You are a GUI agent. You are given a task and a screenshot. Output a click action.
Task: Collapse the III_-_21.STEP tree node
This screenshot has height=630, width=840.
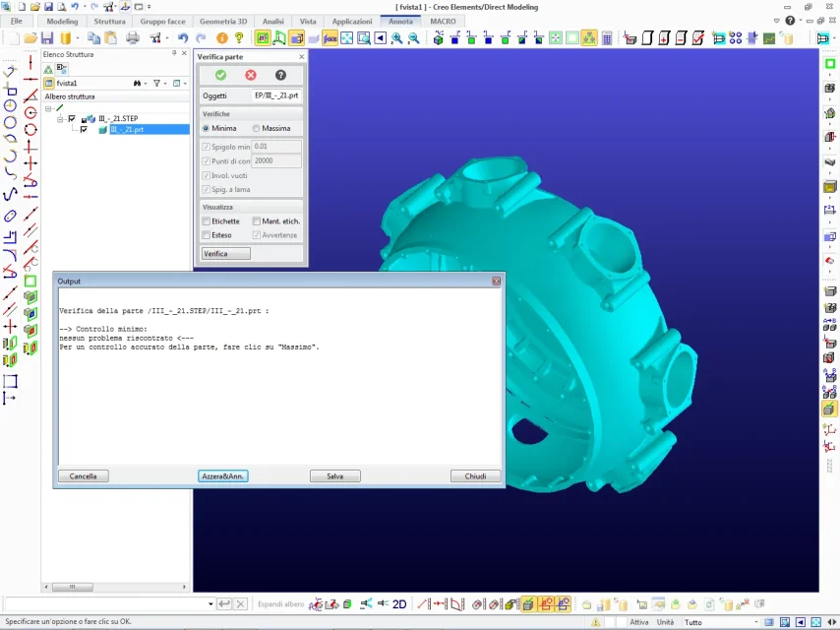point(60,118)
